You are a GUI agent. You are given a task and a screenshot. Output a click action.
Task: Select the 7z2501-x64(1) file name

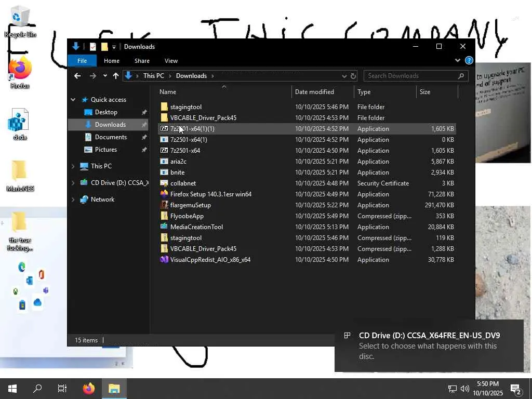(189, 139)
